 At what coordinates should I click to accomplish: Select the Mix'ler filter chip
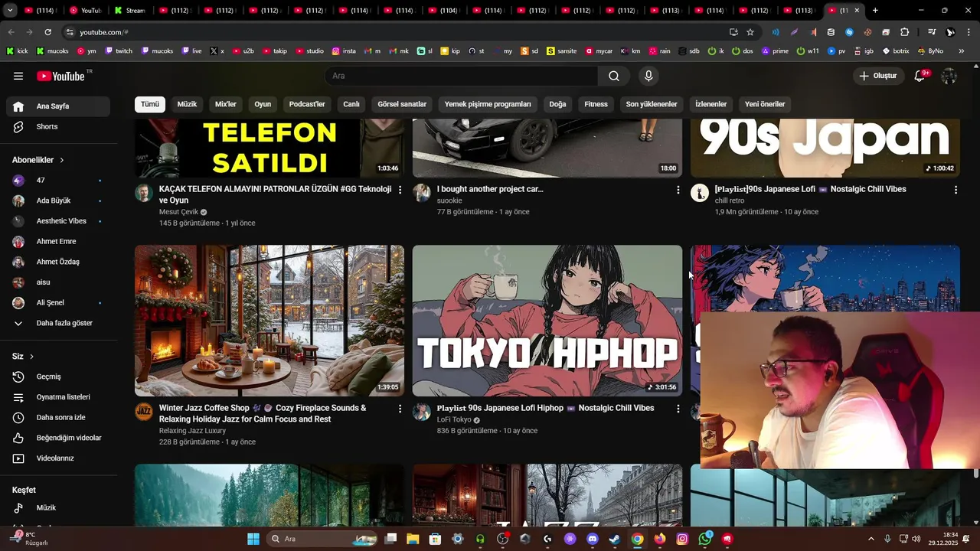coord(226,104)
